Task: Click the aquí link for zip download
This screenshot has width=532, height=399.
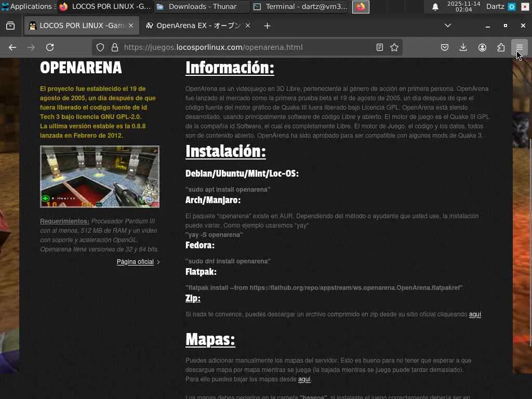Action: [475, 314]
